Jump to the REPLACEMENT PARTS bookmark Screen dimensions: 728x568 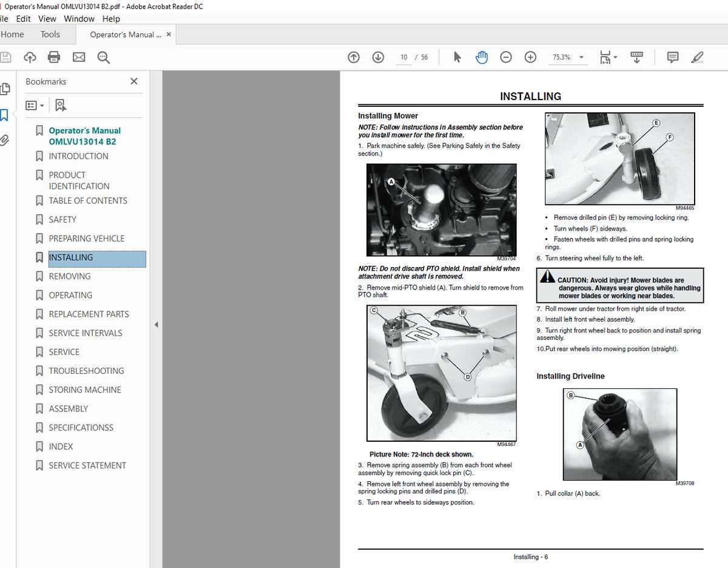coord(89,314)
